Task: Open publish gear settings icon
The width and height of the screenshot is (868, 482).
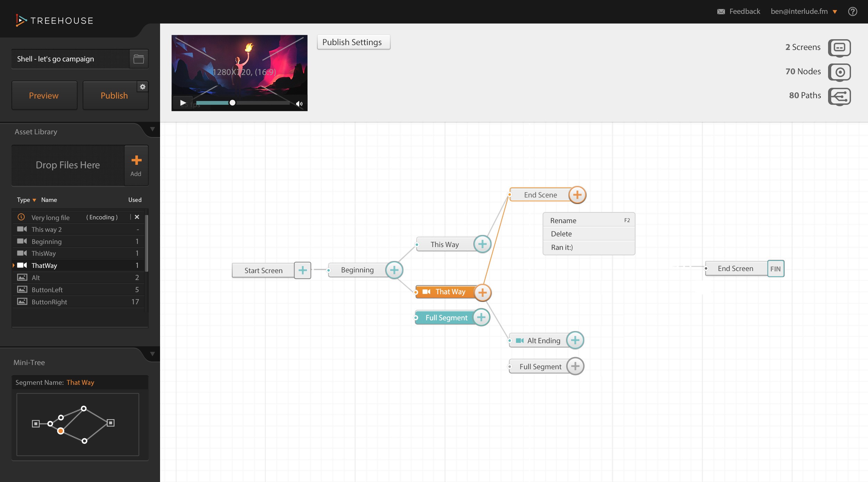Action: tap(143, 87)
